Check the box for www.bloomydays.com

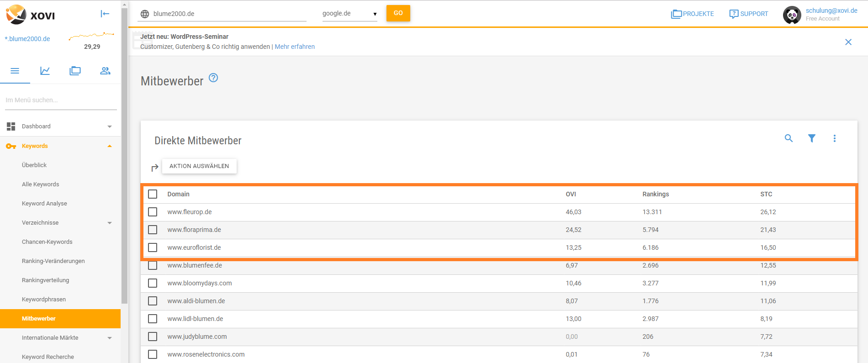(153, 283)
